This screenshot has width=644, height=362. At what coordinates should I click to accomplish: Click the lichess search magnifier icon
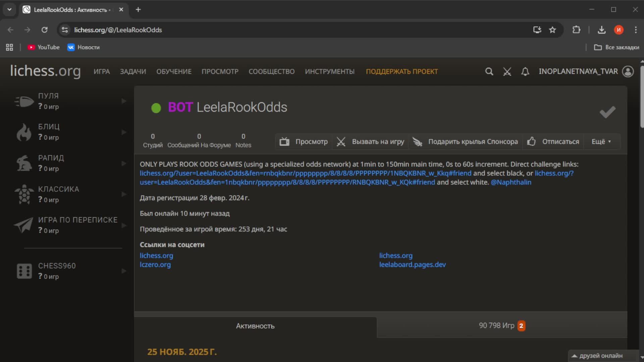[x=489, y=71]
